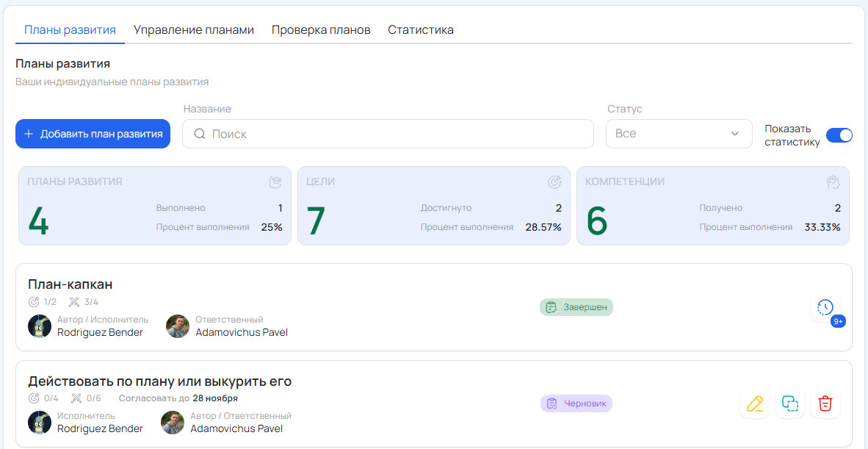
Task: Click target icon in Цели statistics card
Action: point(554,182)
